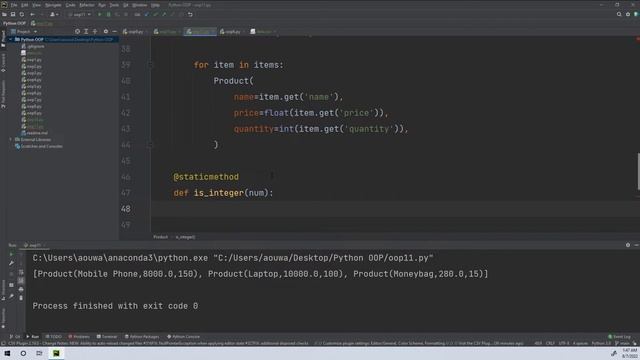This screenshot has width=640, height=360.
Task: Select .gitignore file in project tree
Action: tap(33, 47)
